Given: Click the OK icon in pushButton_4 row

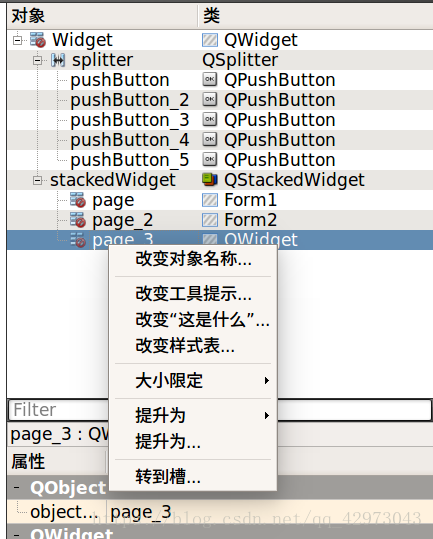Looking at the screenshot, I should (x=210, y=140).
